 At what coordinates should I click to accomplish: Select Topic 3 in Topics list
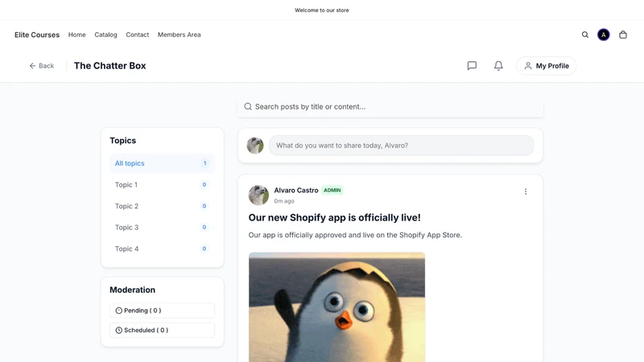click(162, 228)
